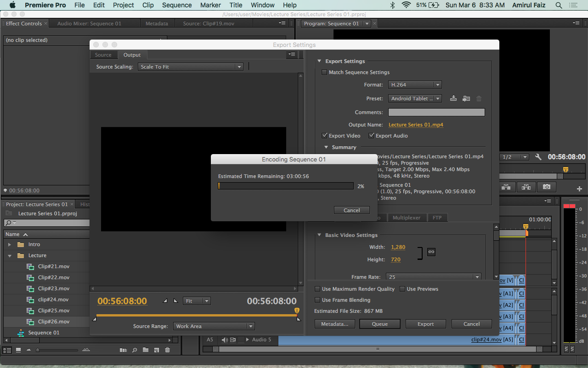The height and width of the screenshot is (368, 588).
Task: Open the Frame Rate dropdown
Action: pyautogui.click(x=433, y=277)
